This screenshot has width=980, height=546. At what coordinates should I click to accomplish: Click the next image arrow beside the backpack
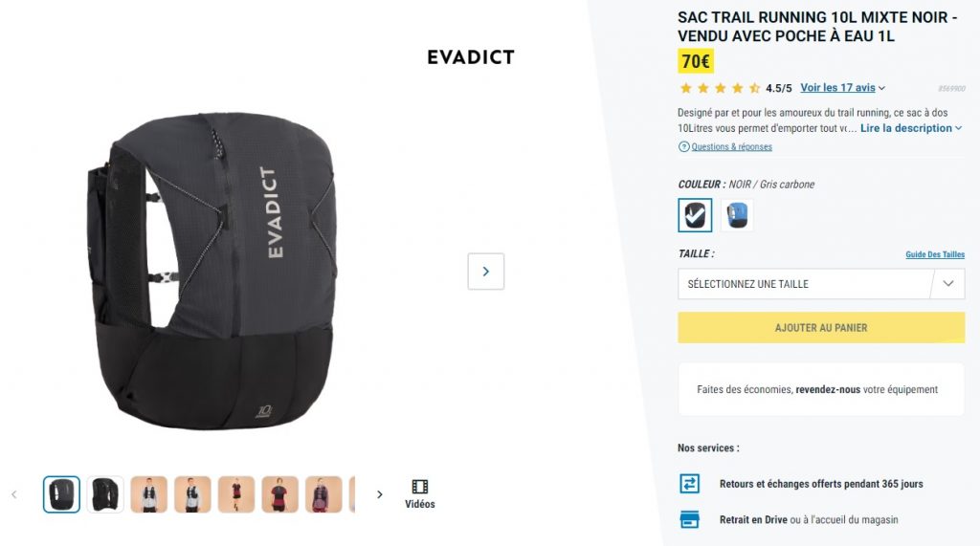coord(485,272)
